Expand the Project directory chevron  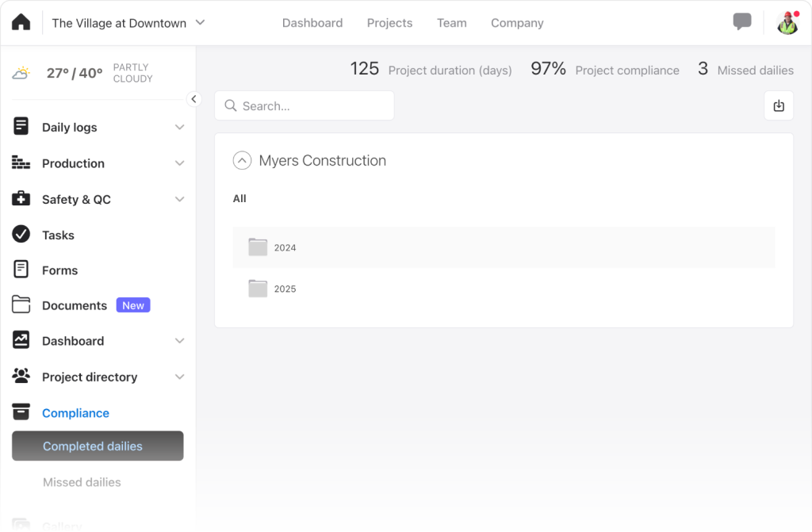tap(180, 377)
